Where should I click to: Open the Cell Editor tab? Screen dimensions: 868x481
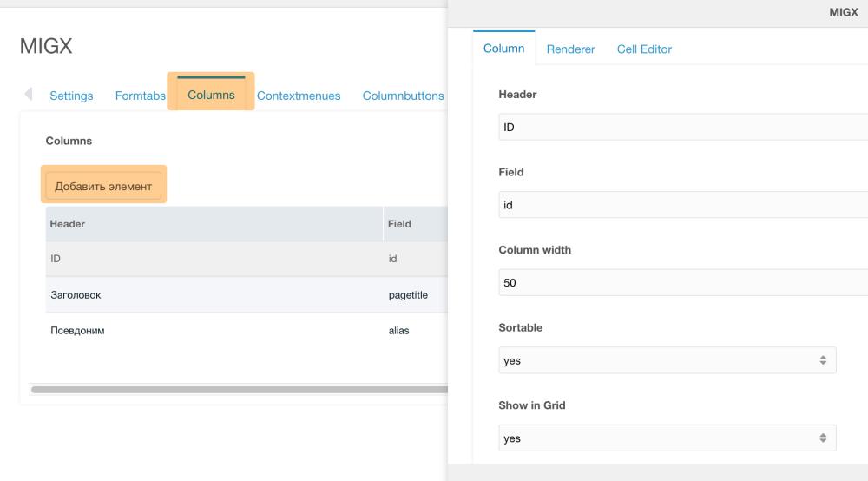(x=644, y=49)
